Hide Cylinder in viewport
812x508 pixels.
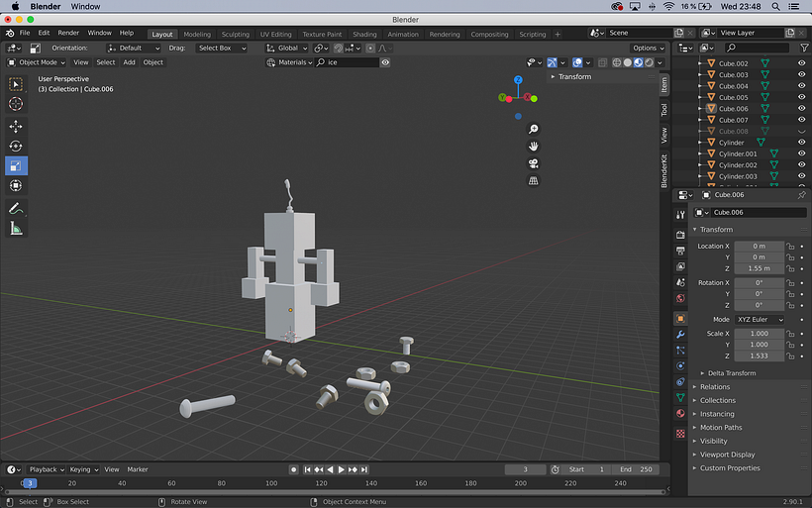pyautogui.click(x=802, y=142)
